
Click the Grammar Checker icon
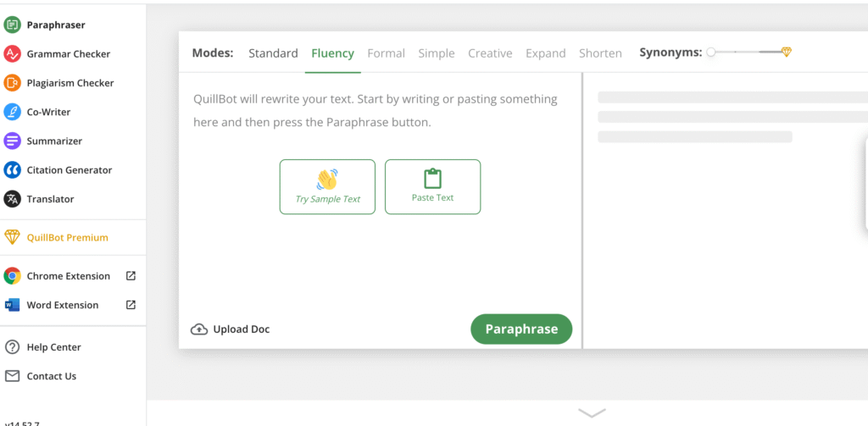coord(12,53)
